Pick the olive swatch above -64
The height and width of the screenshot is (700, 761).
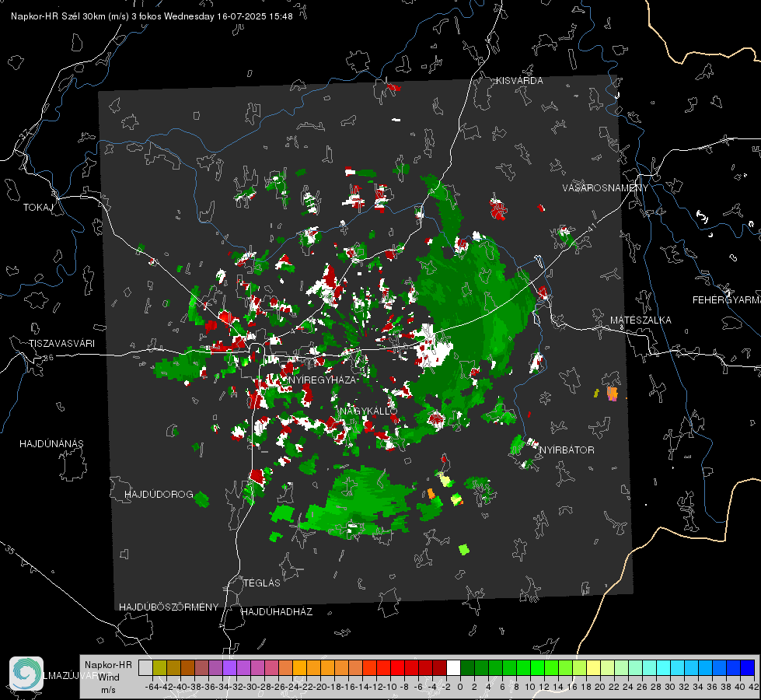coord(159,667)
